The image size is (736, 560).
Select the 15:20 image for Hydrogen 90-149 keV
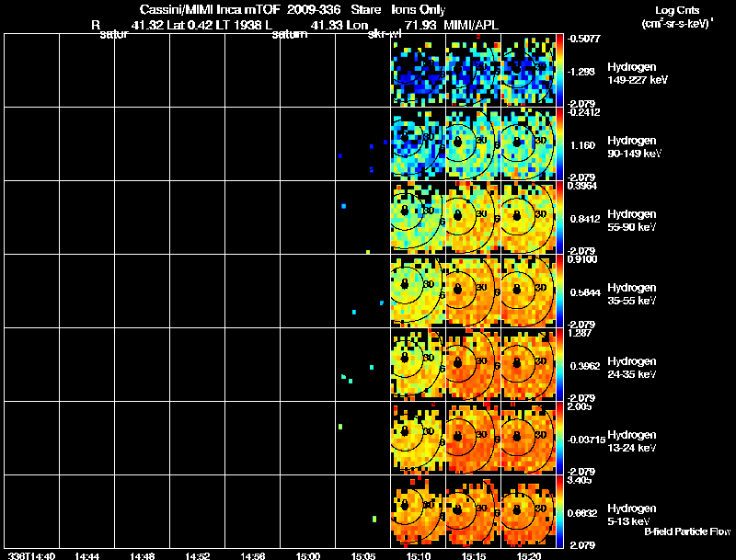(528, 144)
